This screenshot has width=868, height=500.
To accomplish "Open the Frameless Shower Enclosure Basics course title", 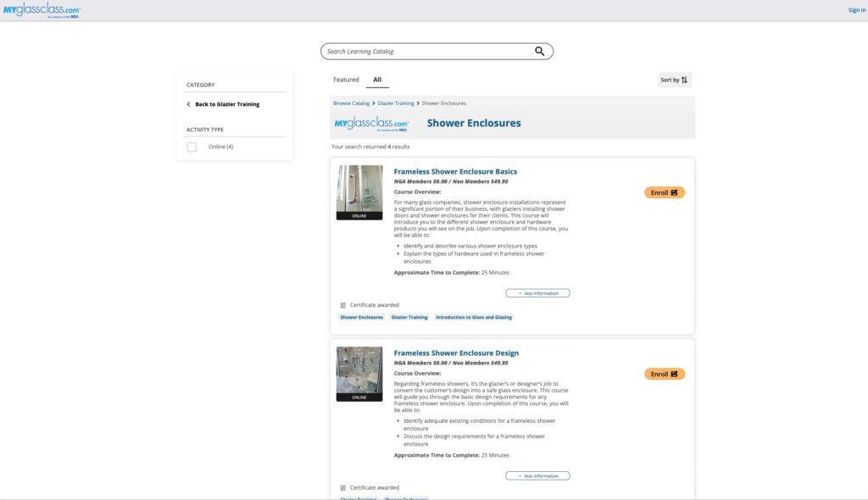I will tap(455, 172).
